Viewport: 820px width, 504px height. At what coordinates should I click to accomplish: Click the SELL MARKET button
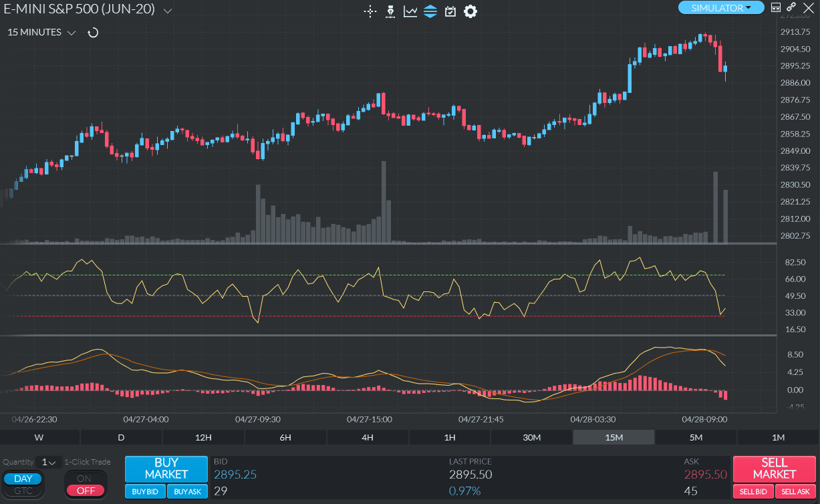[x=773, y=469]
